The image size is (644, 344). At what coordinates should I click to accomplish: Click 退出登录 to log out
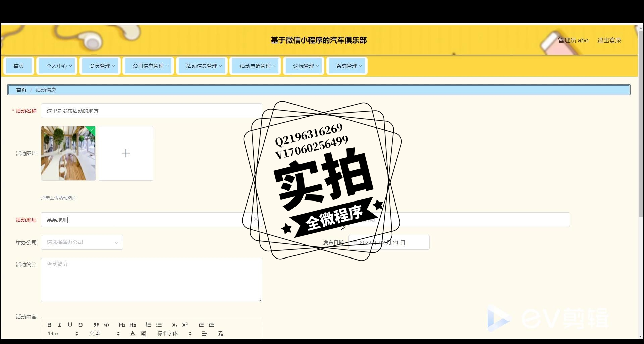click(609, 40)
